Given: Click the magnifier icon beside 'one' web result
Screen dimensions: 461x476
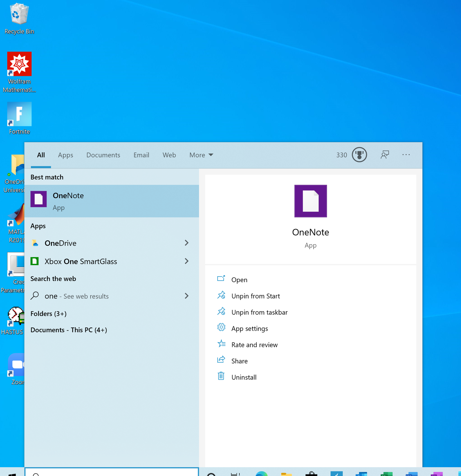Looking at the screenshot, I should (35, 296).
